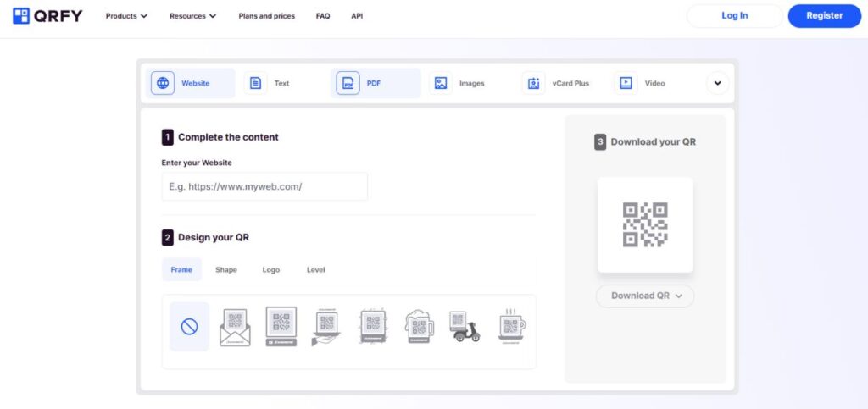Choose the Images QR type label
This screenshot has width=868, height=409.
pos(471,84)
